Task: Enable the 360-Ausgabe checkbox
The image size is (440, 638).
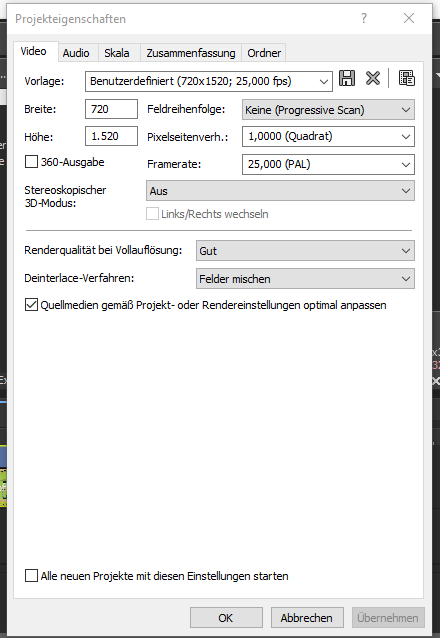Action: 31,162
